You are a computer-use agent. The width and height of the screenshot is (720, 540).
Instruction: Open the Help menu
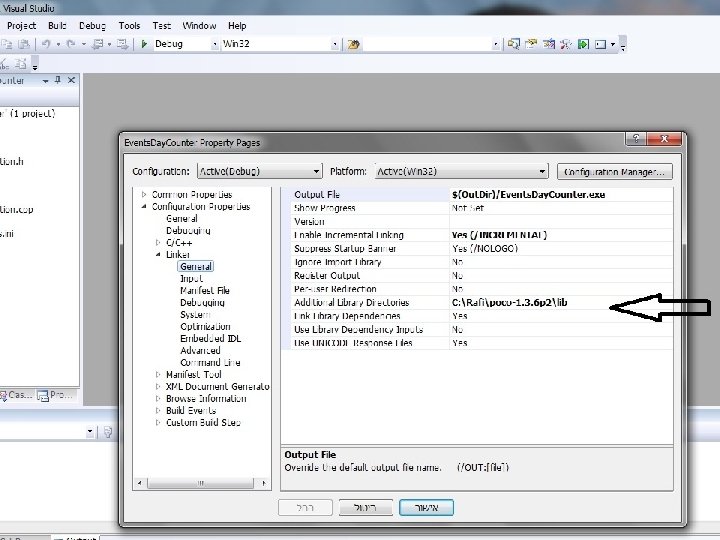point(237,26)
